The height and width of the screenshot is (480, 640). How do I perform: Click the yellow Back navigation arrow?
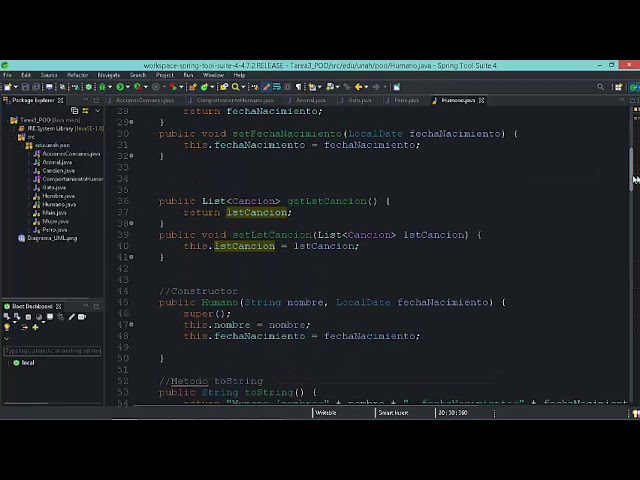[x=358, y=87]
